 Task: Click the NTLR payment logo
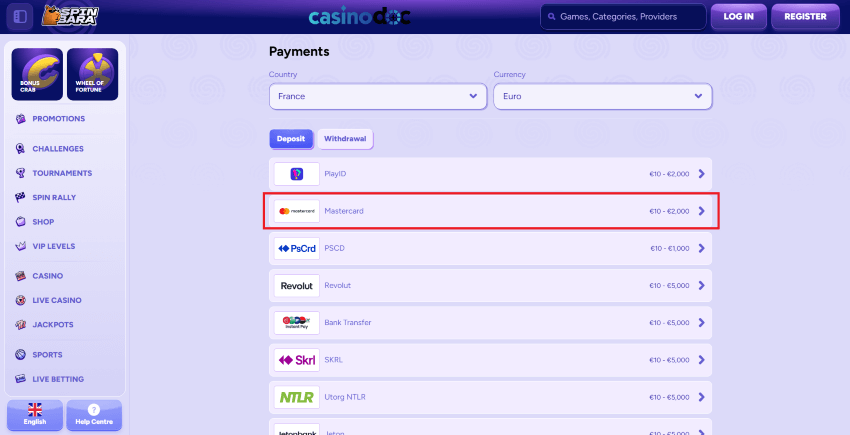pyautogui.click(x=297, y=397)
